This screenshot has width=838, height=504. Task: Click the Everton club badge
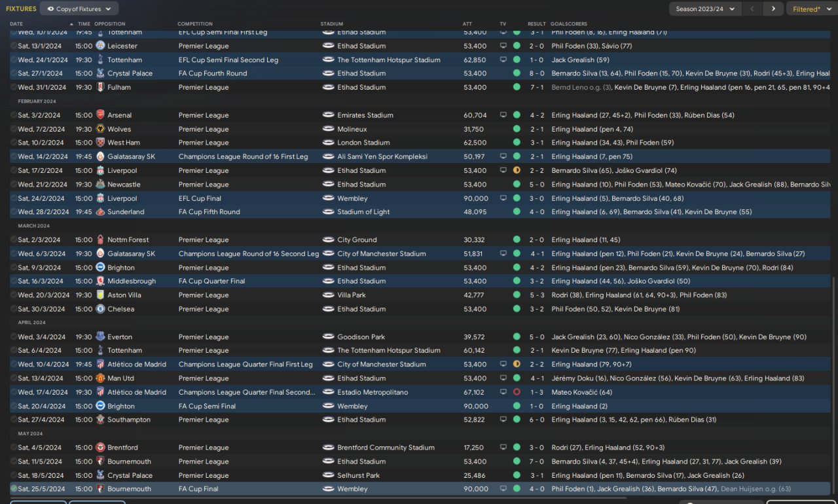[100, 337]
